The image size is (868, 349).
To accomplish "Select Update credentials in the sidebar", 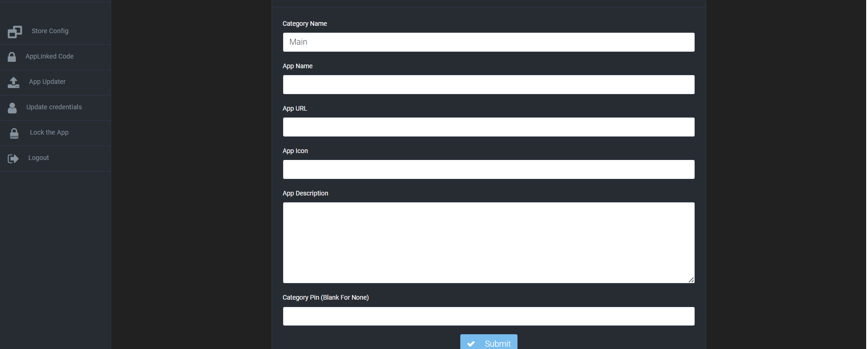I will click(54, 107).
